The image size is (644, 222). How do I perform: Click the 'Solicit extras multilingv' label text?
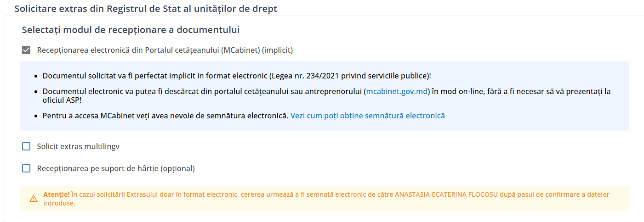(x=78, y=146)
